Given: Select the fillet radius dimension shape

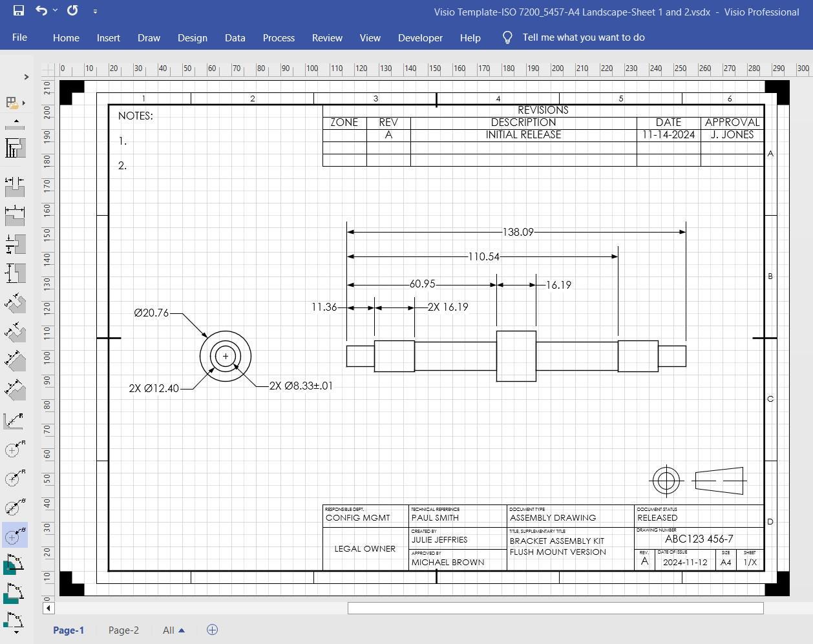Looking at the screenshot, I should (x=15, y=421).
